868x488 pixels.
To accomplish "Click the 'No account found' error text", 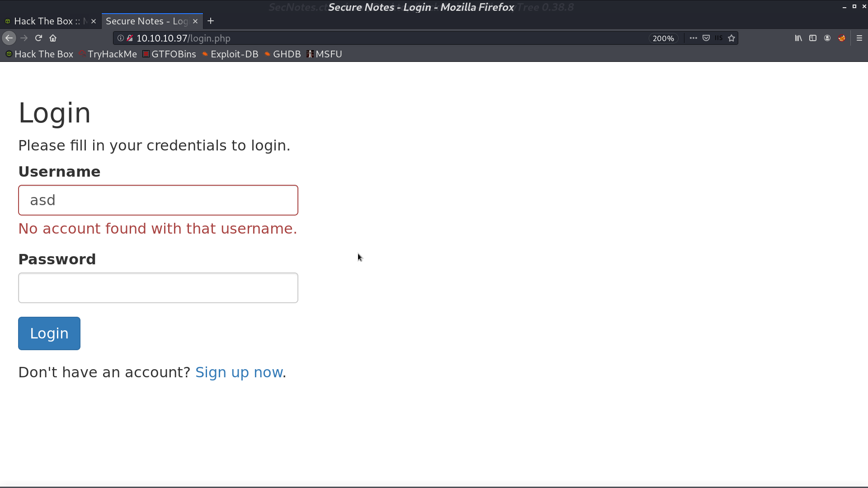I will [x=158, y=229].
